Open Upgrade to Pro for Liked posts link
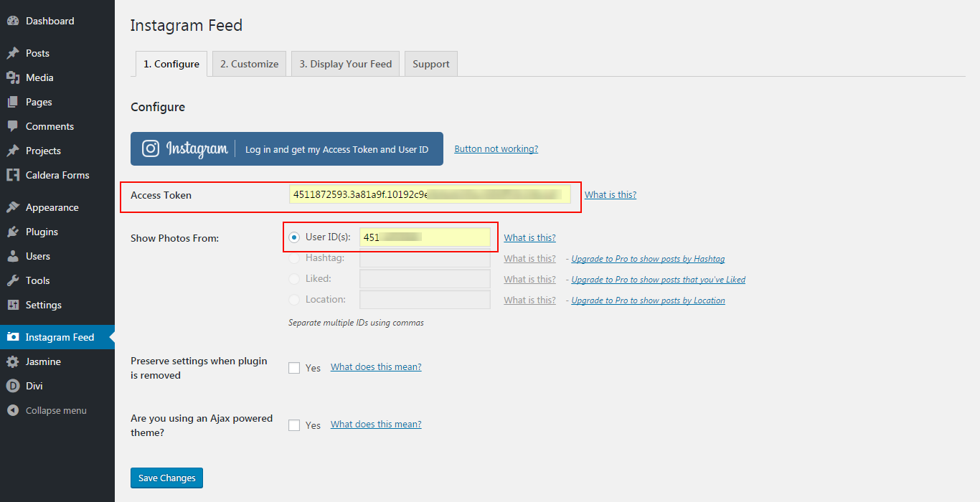This screenshot has width=980, height=502. 659,280
